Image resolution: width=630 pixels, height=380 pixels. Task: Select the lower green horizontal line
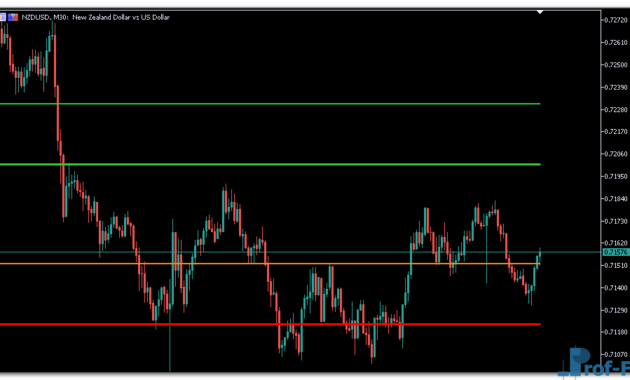click(270, 164)
